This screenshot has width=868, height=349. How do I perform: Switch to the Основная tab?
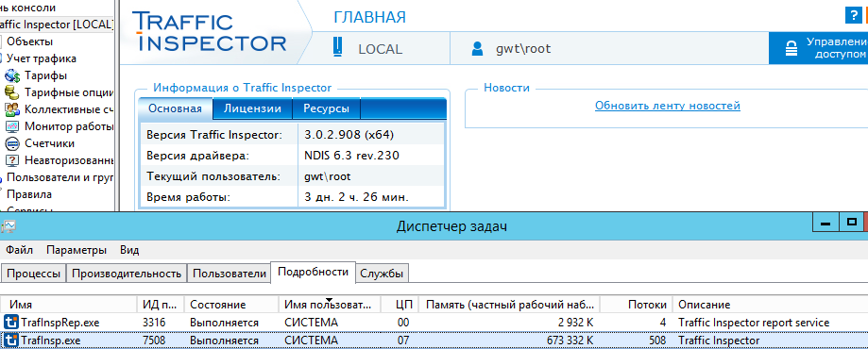[175, 108]
